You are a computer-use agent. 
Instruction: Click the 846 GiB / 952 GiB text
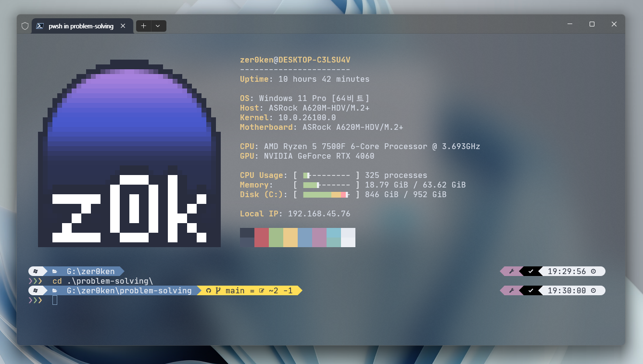tap(406, 195)
